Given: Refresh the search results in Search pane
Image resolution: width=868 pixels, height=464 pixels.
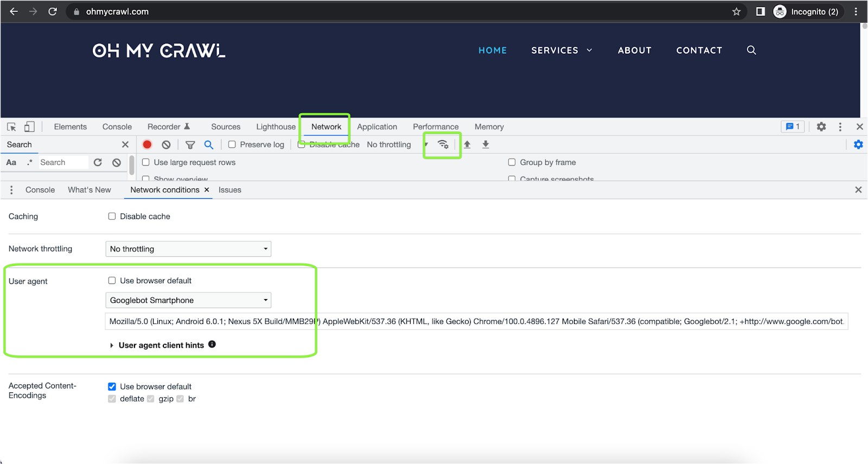Looking at the screenshot, I should [x=98, y=162].
